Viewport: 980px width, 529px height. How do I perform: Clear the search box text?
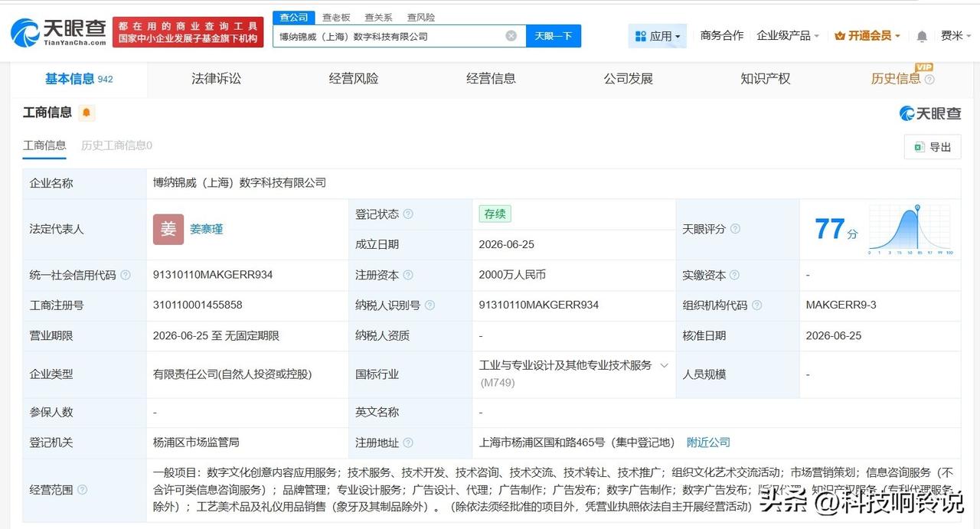click(511, 36)
